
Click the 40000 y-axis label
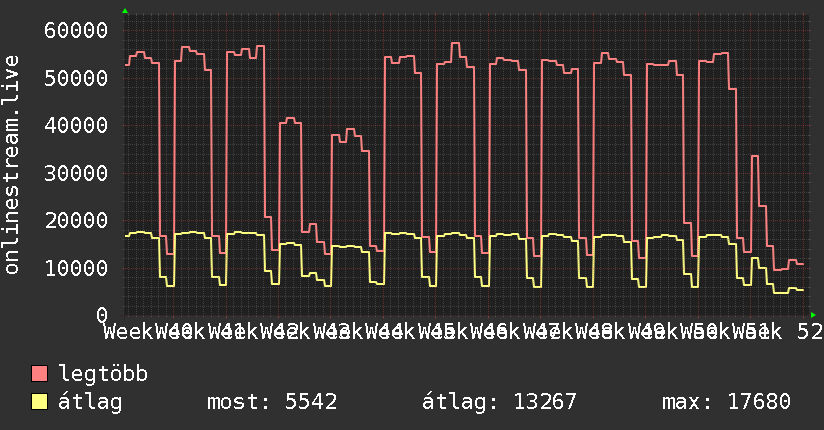point(76,126)
